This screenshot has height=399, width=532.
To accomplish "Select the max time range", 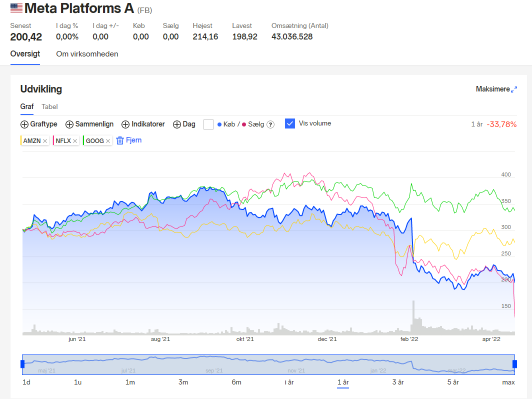I will [508, 382].
